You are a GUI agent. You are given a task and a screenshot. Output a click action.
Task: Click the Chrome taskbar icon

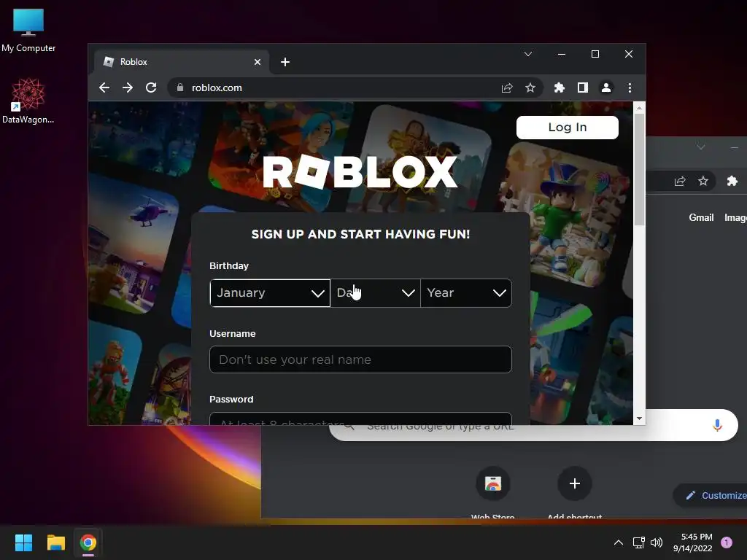click(x=88, y=542)
